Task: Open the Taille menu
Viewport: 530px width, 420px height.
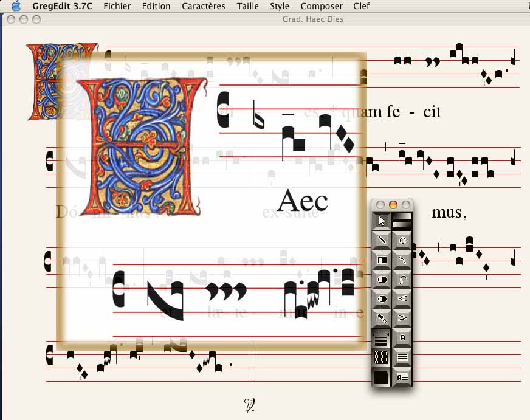Action: pyautogui.click(x=248, y=6)
